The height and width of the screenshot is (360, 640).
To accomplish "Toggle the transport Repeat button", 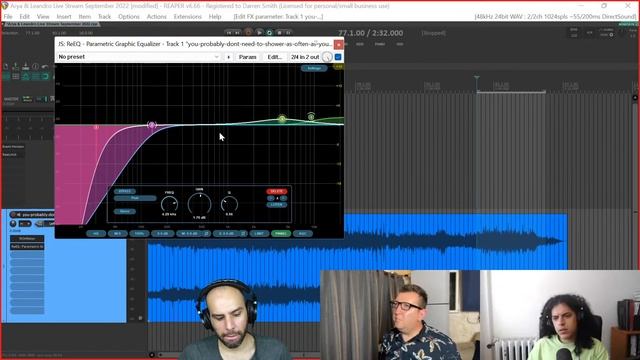I will (x=269, y=33).
